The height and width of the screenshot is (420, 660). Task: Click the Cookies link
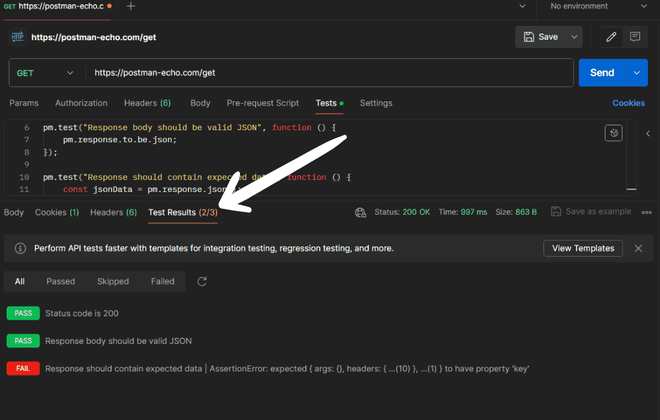point(628,103)
